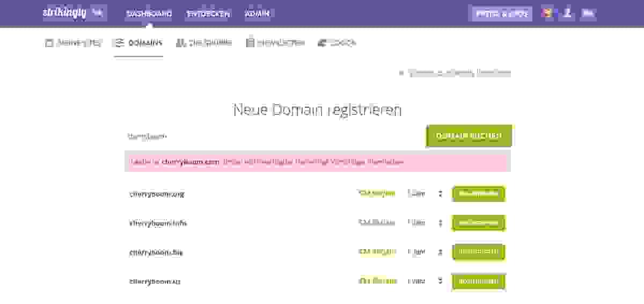Follow the back to my domains link
This screenshot has height=304, width=644.
pos(455,73)
